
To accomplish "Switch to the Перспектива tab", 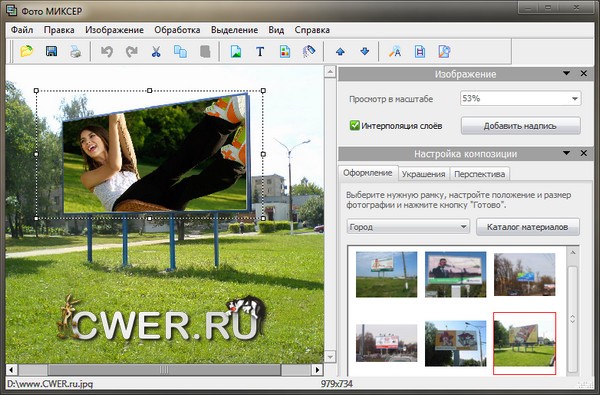I will 479,174.
